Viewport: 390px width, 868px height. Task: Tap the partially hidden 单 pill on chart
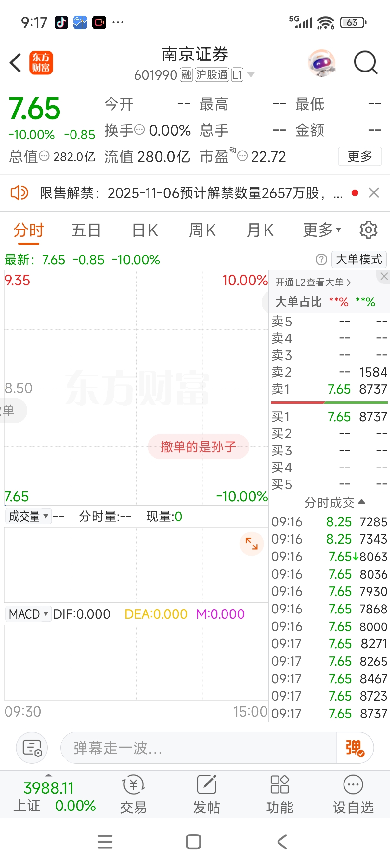click(13, 410)
